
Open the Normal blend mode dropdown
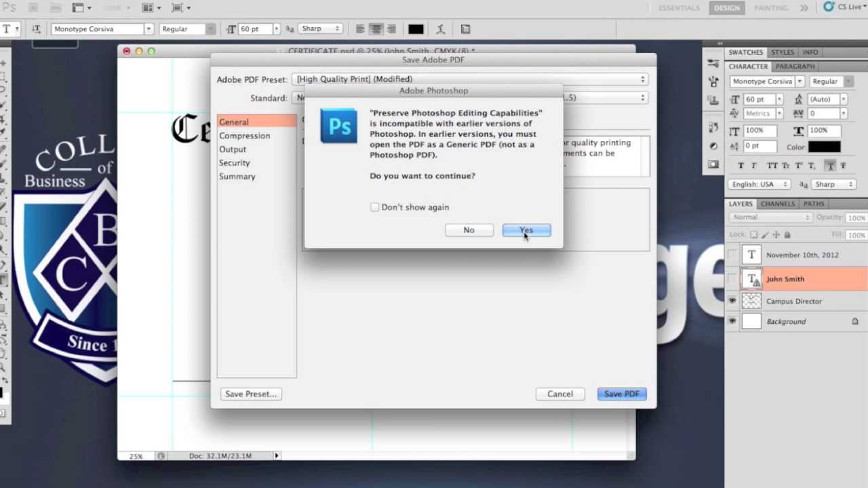(770, 218)
